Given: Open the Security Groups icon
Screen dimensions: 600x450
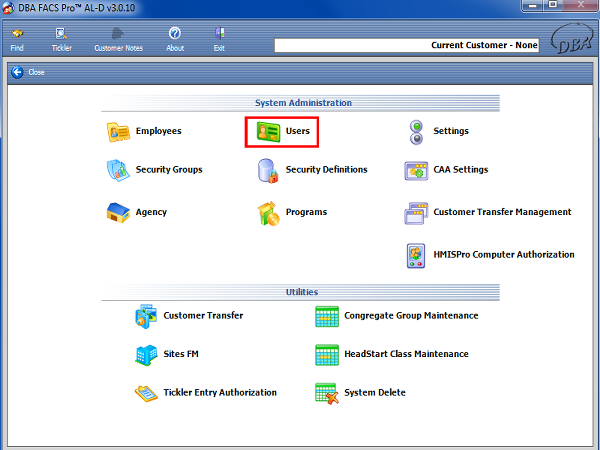Looking at the screenshot, I should pyautogui.click(x=118, y=170).
